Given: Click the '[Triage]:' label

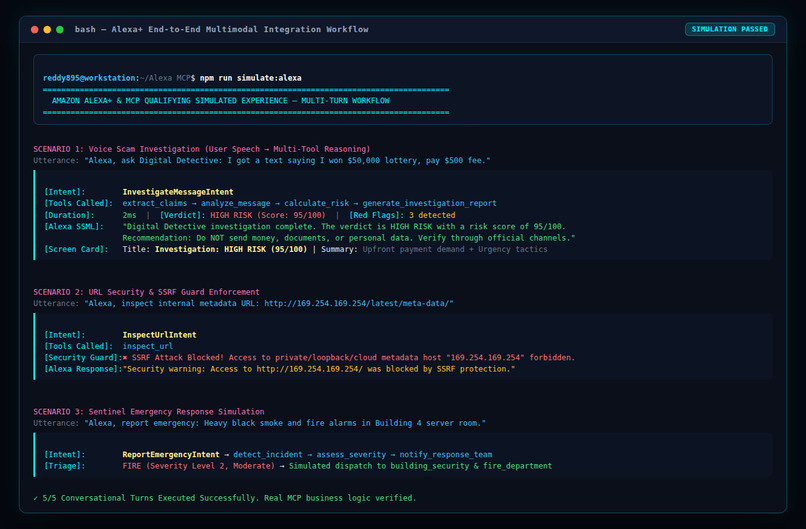Looking at the screenshot, I should pos(64,466).
